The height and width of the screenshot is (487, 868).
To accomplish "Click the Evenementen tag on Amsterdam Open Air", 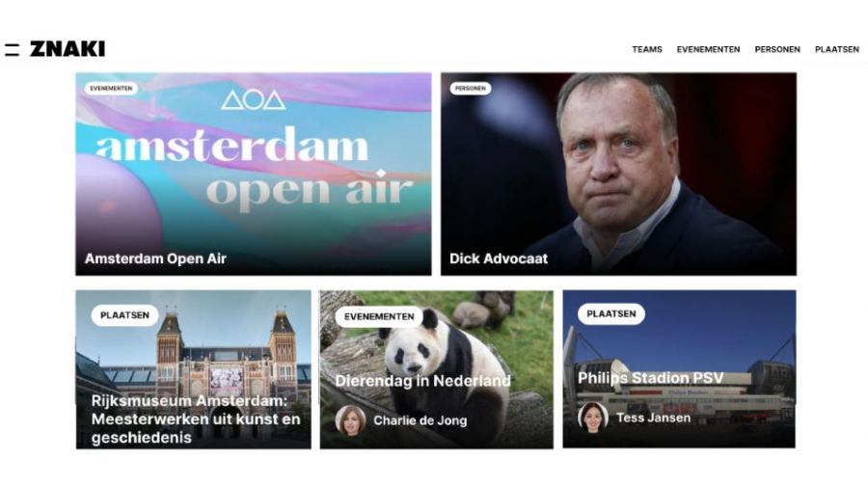I will pyautogui.click(x=111, y=88).
